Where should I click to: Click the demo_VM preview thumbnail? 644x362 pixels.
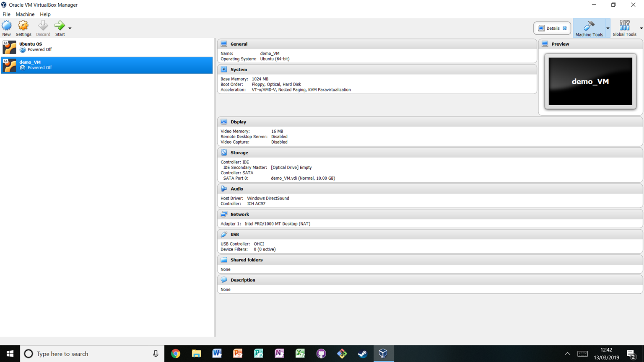[x=590, y=81]
